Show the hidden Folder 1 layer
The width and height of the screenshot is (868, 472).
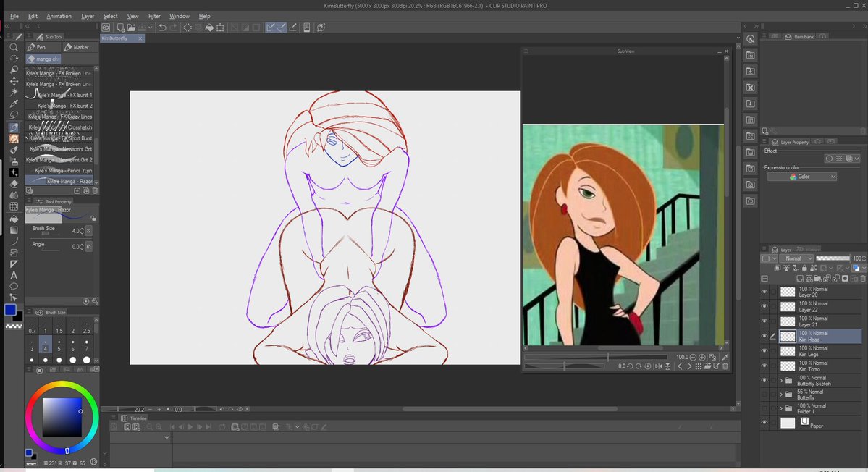[764, 408]
